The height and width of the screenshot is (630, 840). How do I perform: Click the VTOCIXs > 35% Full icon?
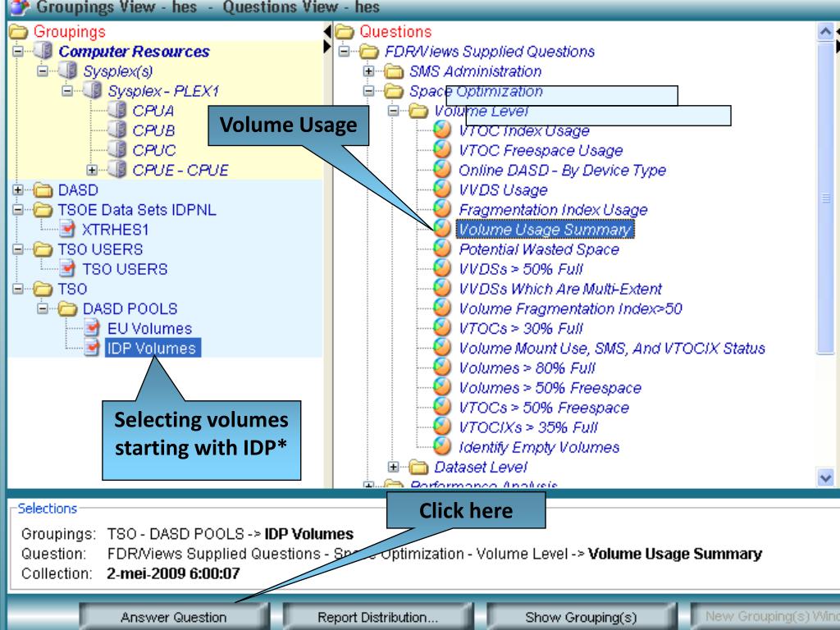click(x=442, y=427)
